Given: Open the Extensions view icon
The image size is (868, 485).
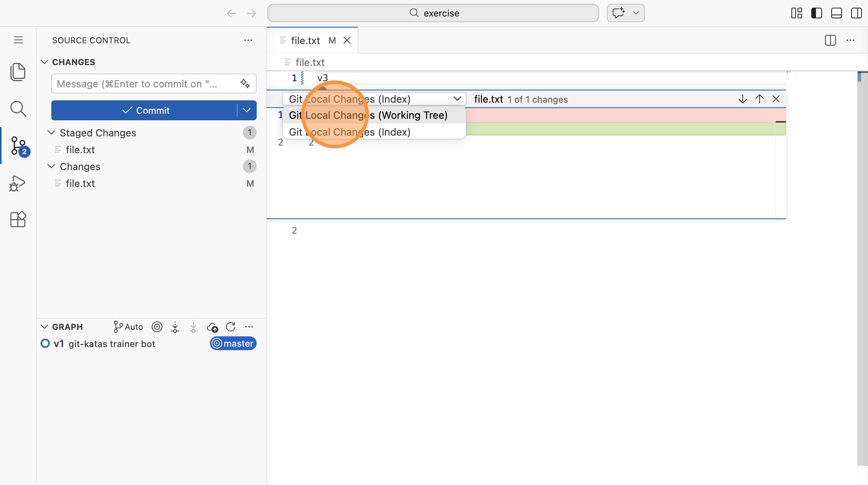Looking at the screenshot, I should [18, 220].
